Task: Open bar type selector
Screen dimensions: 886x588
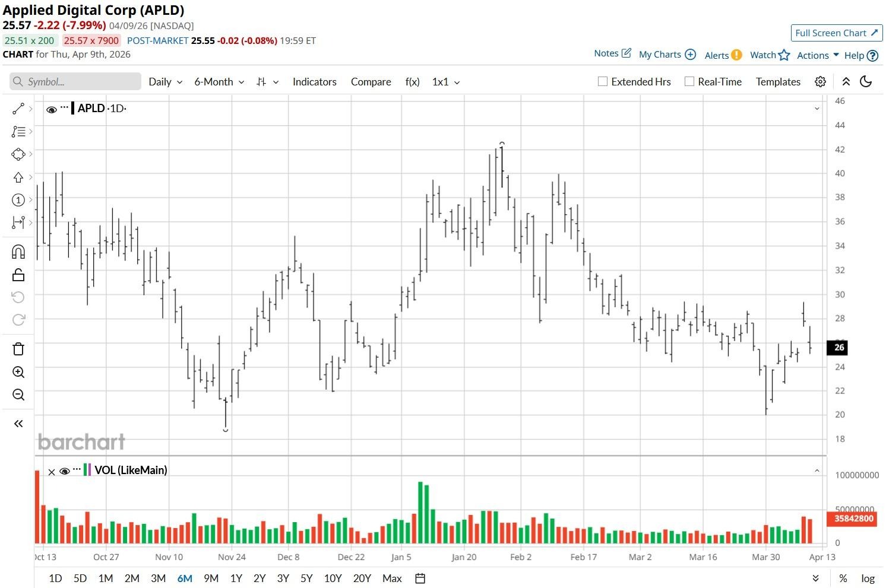Action: (x=267, y=82)
